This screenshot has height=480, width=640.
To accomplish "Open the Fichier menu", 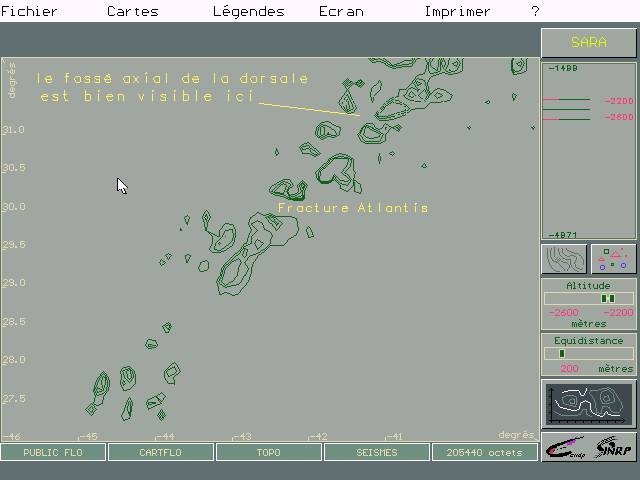I will pos(29,12).
